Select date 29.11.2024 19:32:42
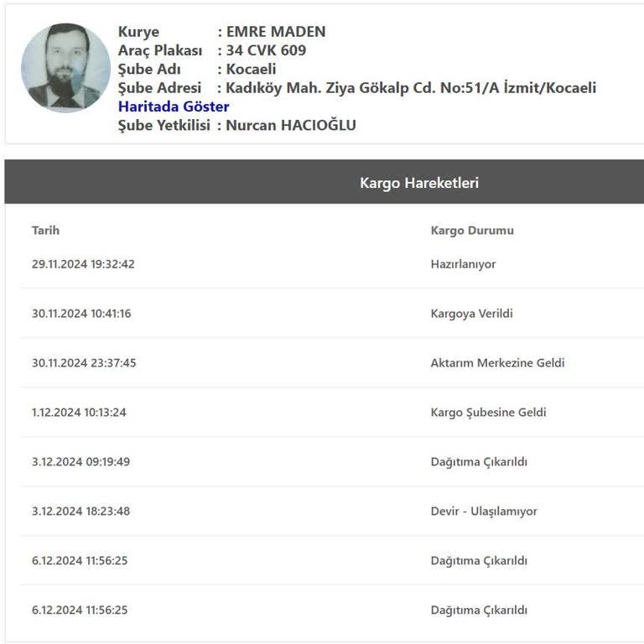Image resolution: width=644 pixels, height=644 pixels. tap(83, 264)
